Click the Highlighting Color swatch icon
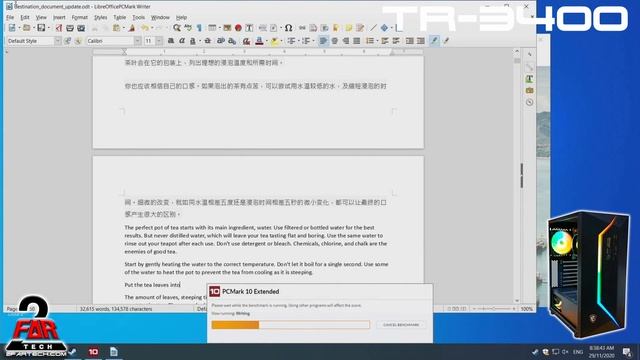Screen dimensions: 640x360 tap(274, 41)
